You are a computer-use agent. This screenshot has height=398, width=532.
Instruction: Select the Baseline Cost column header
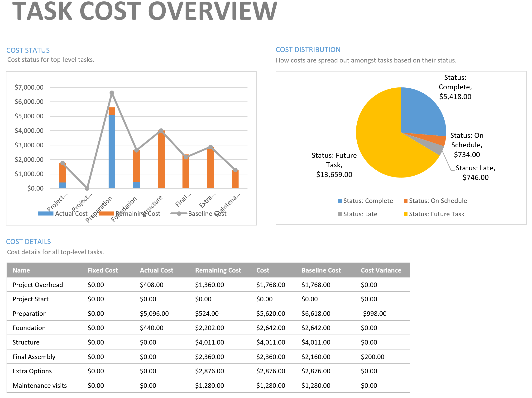point(321,270)
